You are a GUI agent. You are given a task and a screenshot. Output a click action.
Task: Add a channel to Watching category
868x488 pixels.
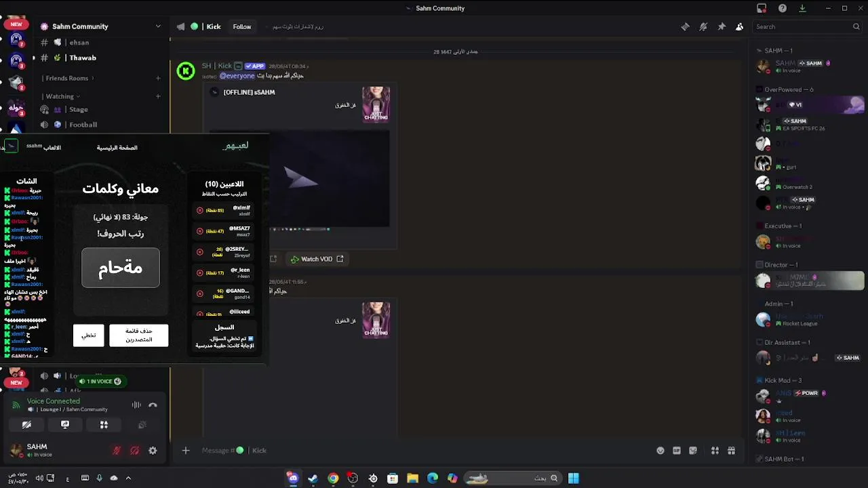tap(158, 96)
